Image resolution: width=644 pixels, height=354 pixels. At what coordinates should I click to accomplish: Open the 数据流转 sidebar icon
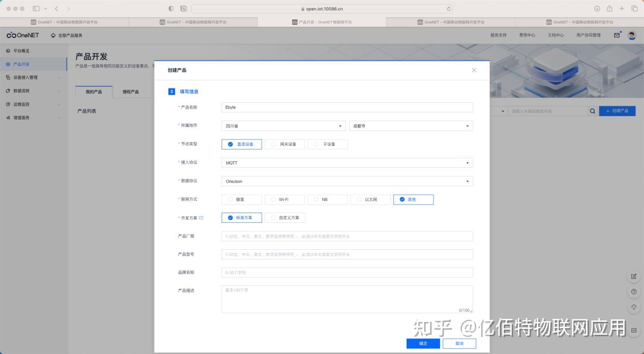[x=8, y=90]
